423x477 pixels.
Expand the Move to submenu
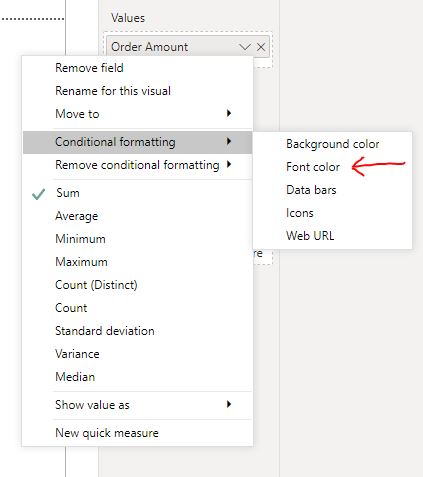pos(137,114)
